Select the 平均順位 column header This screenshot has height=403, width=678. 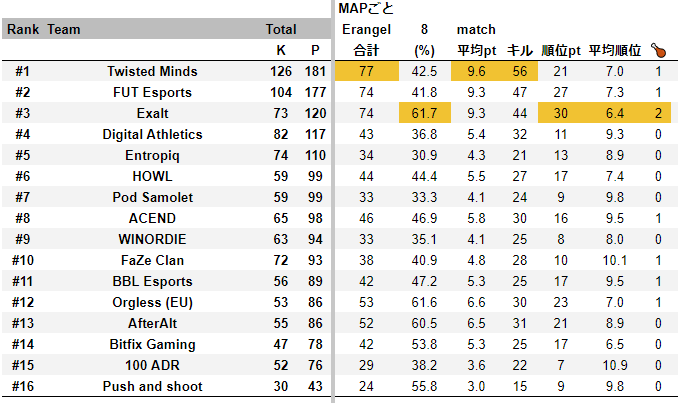[x=614, y=50]
